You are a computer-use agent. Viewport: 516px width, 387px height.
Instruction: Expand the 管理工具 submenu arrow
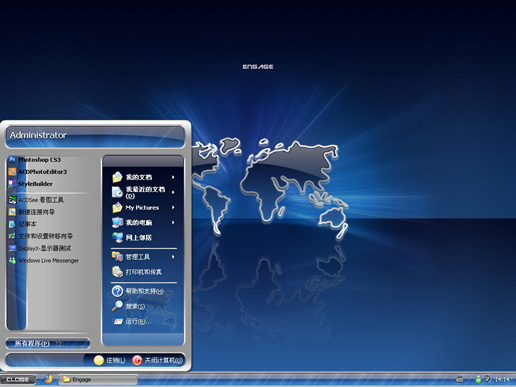pyautogui.click(x=173, y=257)
